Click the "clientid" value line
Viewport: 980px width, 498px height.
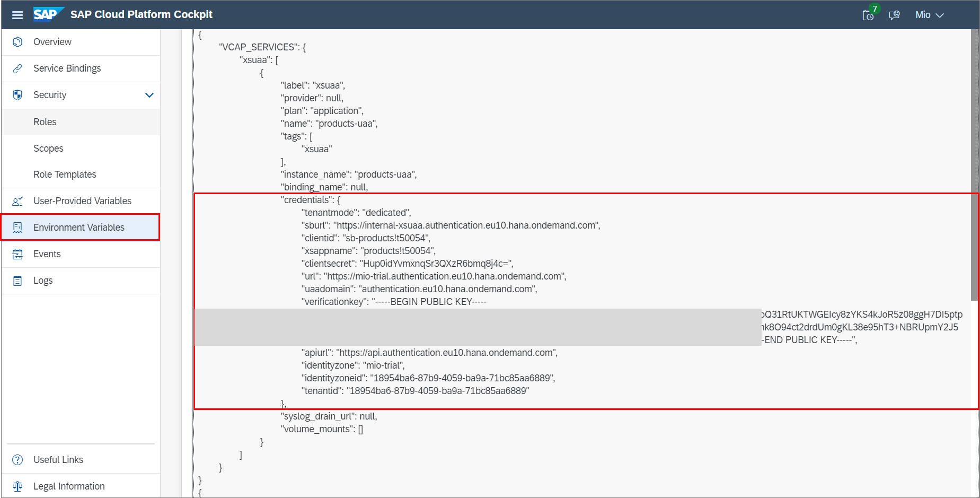pyautogui.click(x=366, y=238)
